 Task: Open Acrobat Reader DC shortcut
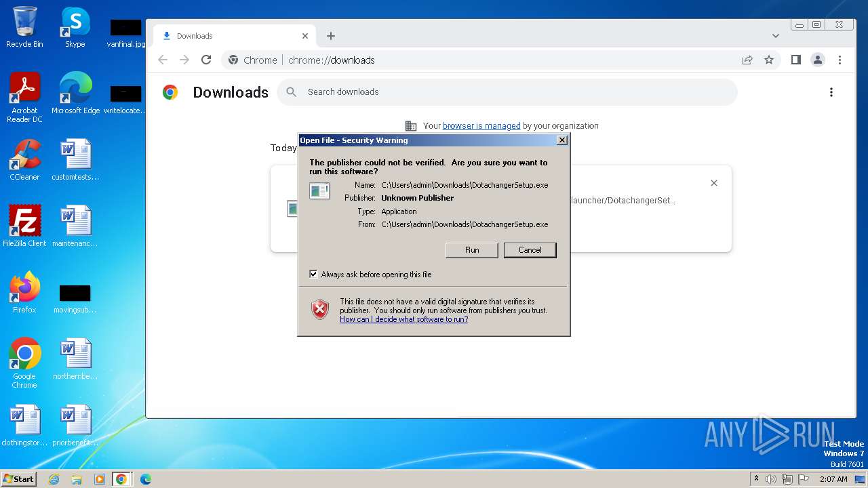(x=24, y=98)
